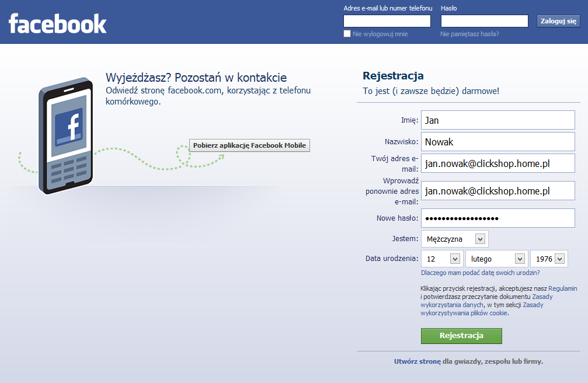The height and width of the screenshot is (383, 588).
Task: Enable the "Nie wylogowuj mnie" checkbox
Action: (x=346, y=34)
